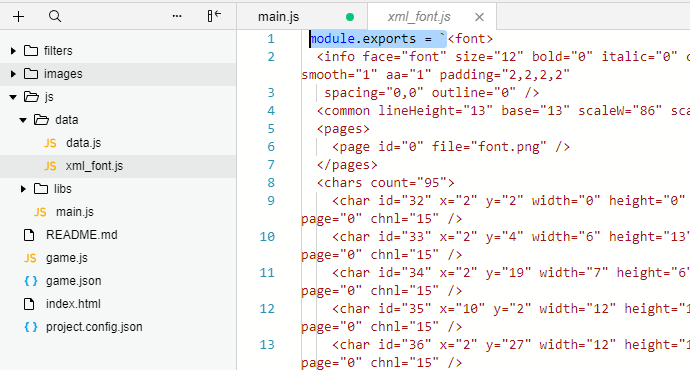Click the module.exports text on line 1
This screenshot has height=370, width=690.
point(363,39)
